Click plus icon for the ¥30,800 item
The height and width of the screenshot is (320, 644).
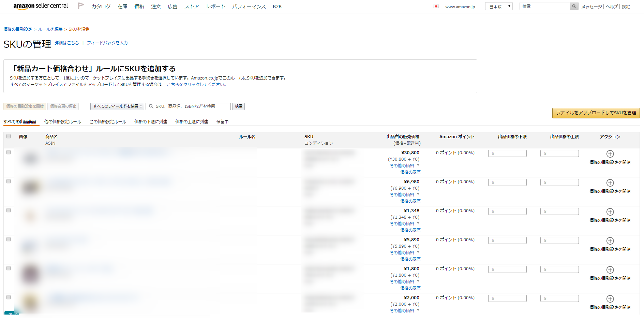tap(610, 154)
